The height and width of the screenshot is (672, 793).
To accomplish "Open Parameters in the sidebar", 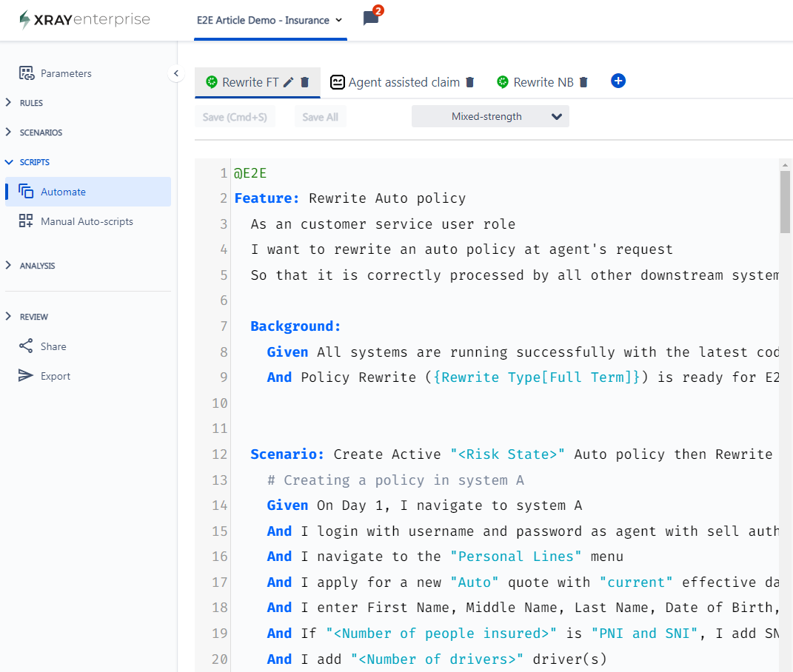I will (66, 73).
